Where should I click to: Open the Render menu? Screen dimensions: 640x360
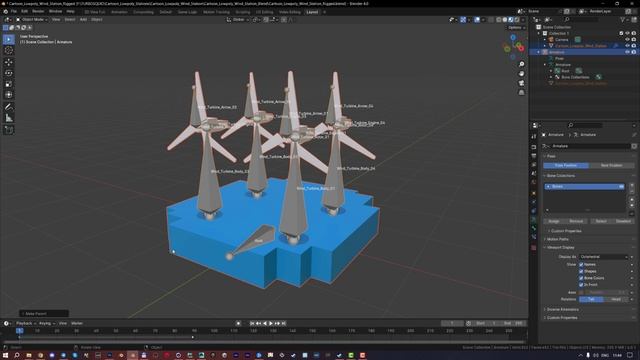(x=38, y=11)
